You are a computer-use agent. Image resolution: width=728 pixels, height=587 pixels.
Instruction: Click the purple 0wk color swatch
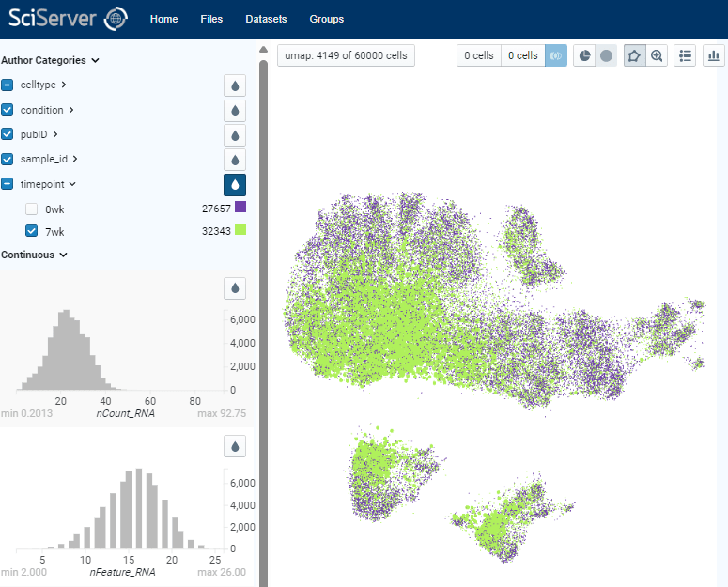tap(240, 207)
